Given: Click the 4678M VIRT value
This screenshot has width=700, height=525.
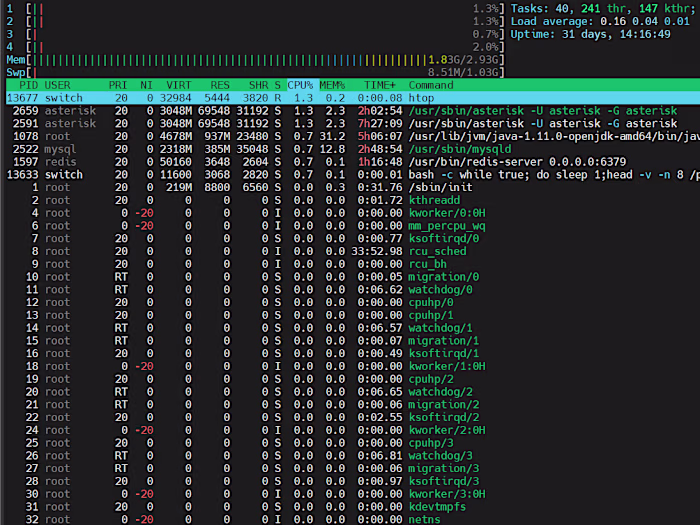Looking at the screenshot, I should point(175,136).
